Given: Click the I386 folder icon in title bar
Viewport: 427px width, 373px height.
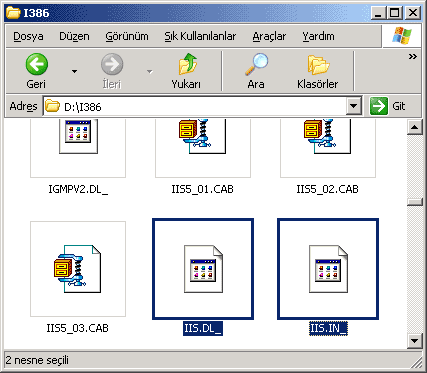Looking at the screenshot, I should pos(13,13).
